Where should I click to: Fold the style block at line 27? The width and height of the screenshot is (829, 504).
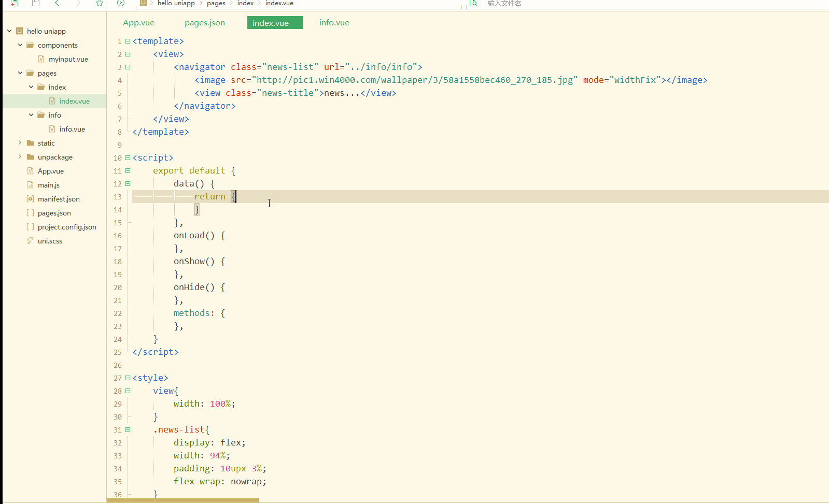pos(128,378)
